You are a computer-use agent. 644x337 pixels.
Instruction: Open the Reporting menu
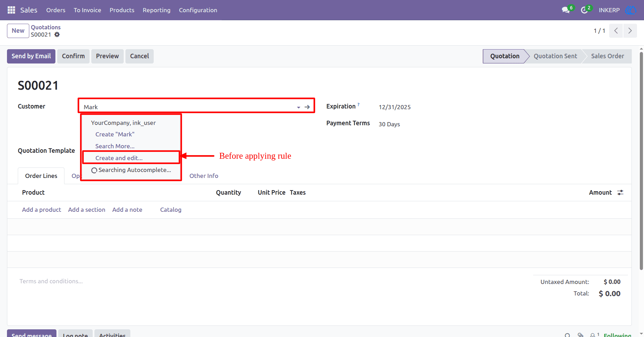156,10
